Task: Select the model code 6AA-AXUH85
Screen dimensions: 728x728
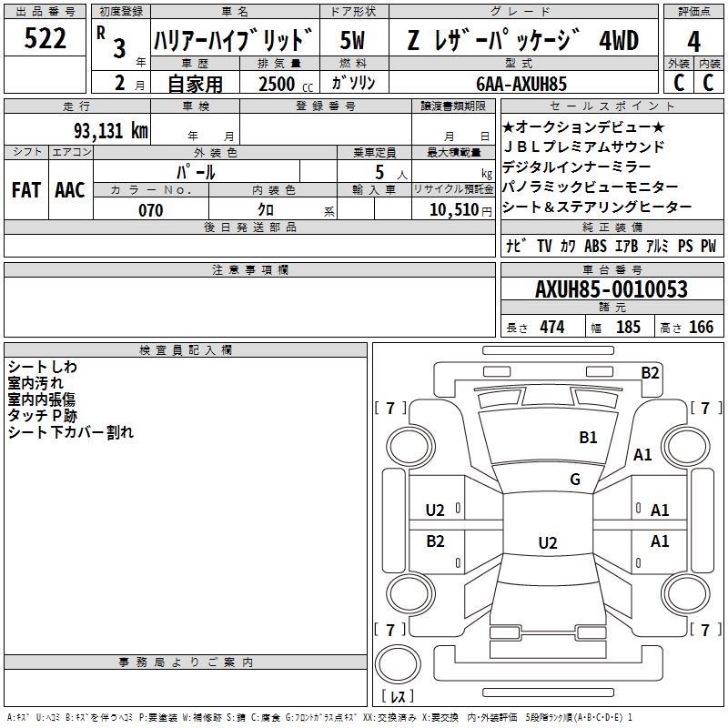Action: pyautogui.click(x=521, y=84)
